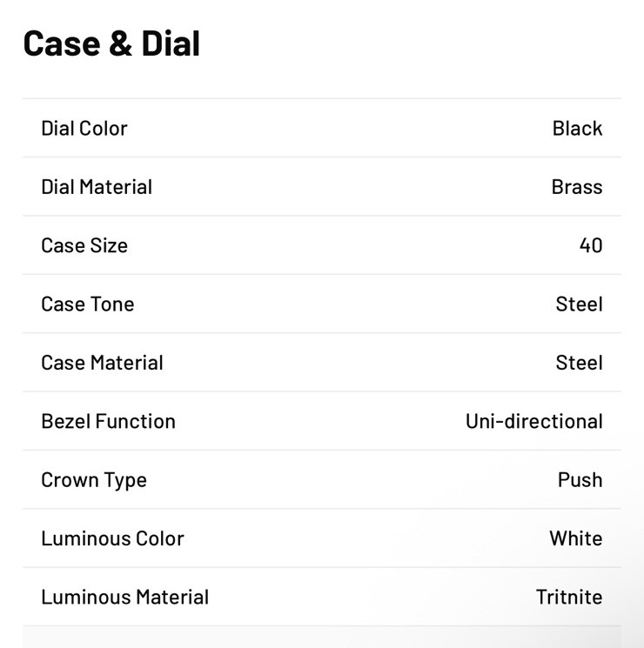Select the Luminous Color label

coord(112,539)
